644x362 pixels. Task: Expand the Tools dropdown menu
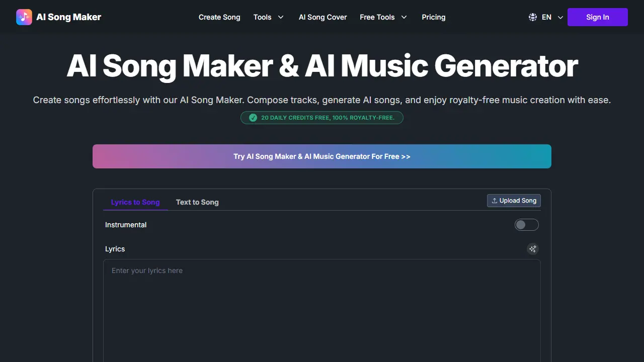click(269, 17)
